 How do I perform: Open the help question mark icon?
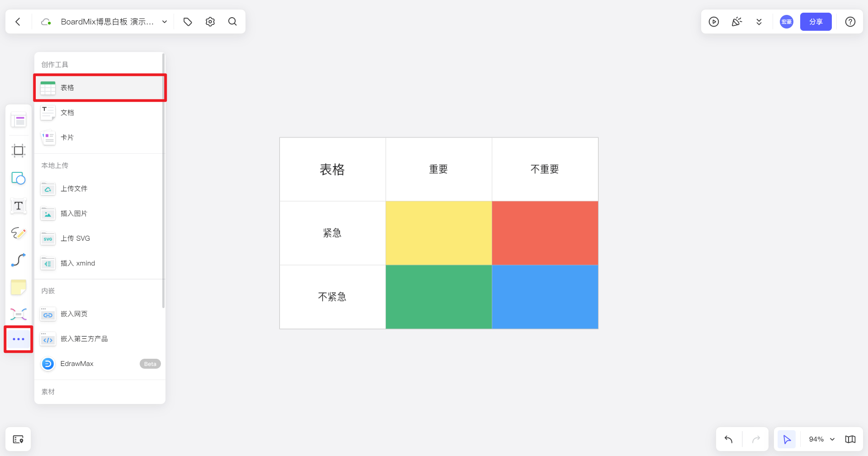pos(850,22)
